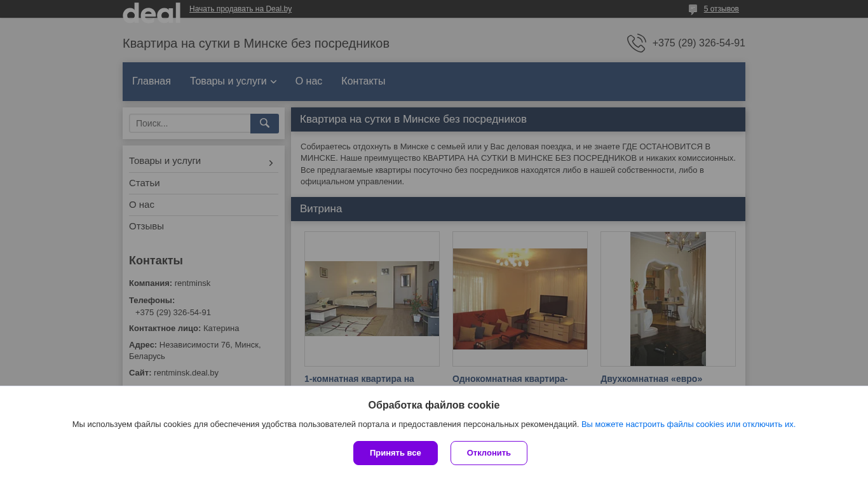
Task: Focus the Поиск search input field
Action: tap(190, 123)
